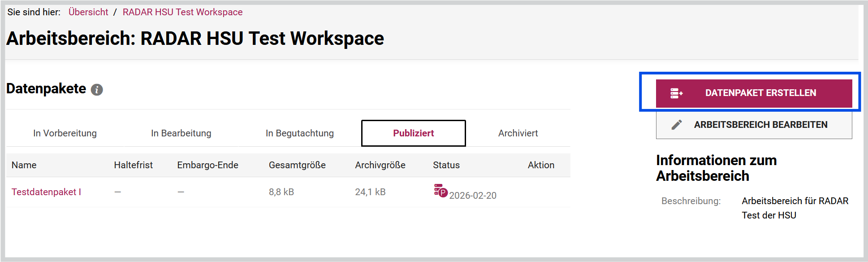Click the published status icon for Testdatenpaket I
Screen dimensions: 868x262
pos(440,191)
